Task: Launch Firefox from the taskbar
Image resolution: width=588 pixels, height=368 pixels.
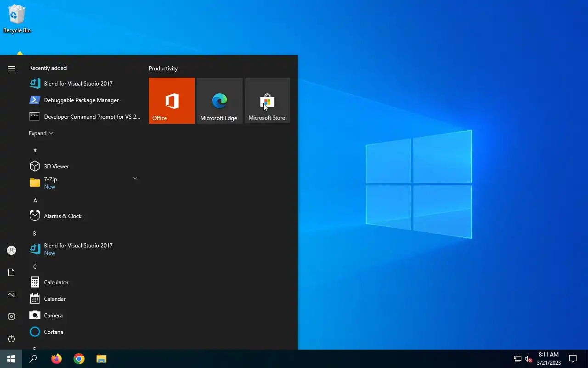Action: (57, 359)
